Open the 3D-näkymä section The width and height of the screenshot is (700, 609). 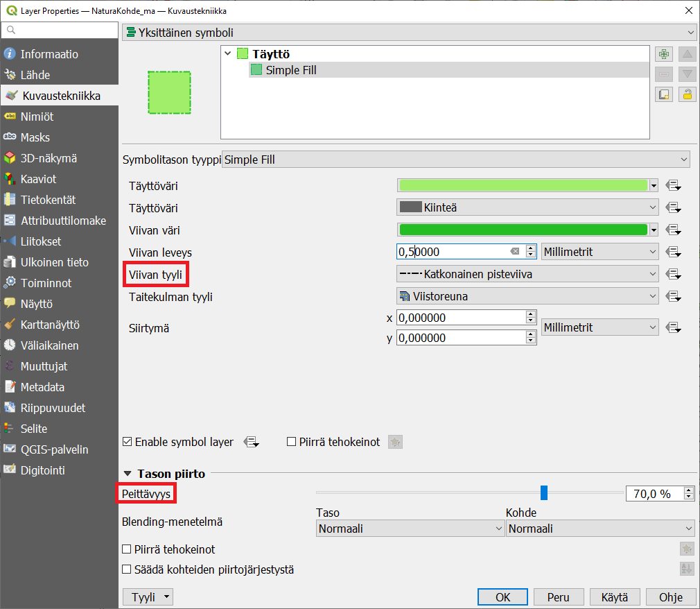[49, 158]
